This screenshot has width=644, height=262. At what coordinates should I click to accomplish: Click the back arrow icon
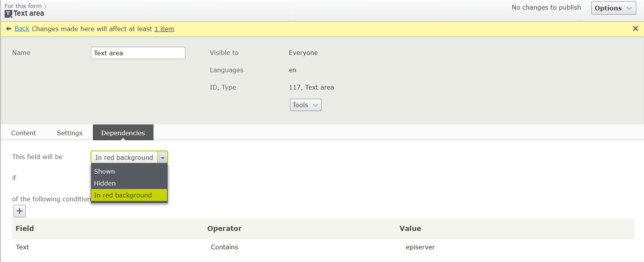(x=8, y=29)
